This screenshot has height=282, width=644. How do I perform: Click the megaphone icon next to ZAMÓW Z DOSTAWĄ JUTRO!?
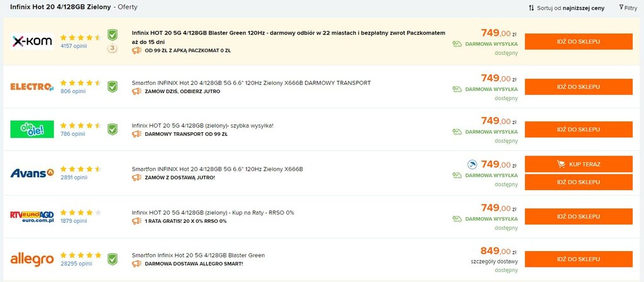136,178
